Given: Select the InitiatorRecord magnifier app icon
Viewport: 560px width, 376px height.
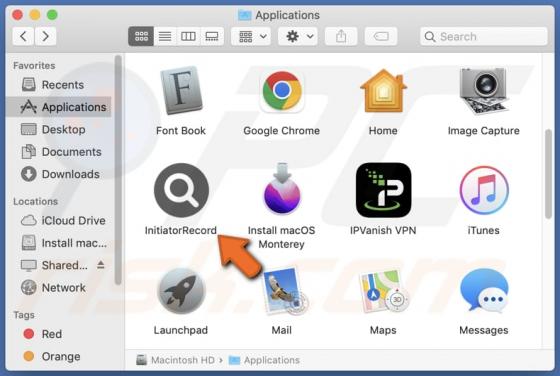Looking at the screenshot, I should [181, 190].
